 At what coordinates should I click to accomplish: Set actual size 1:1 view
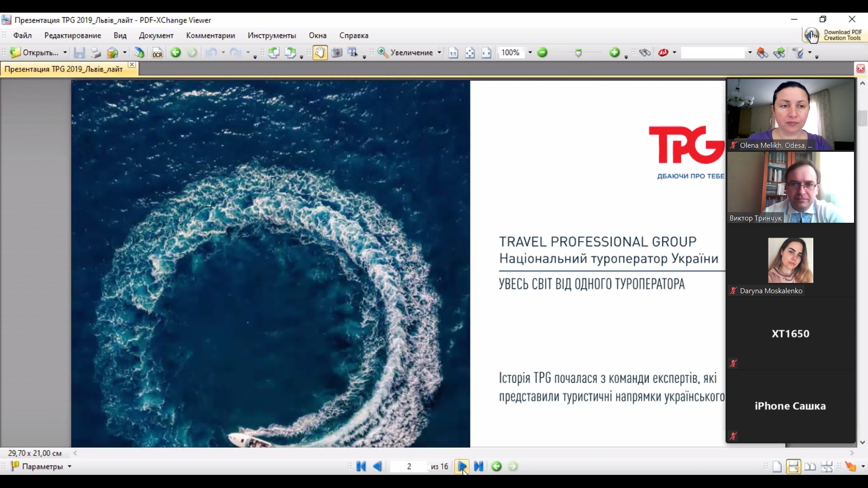[453, 52]
